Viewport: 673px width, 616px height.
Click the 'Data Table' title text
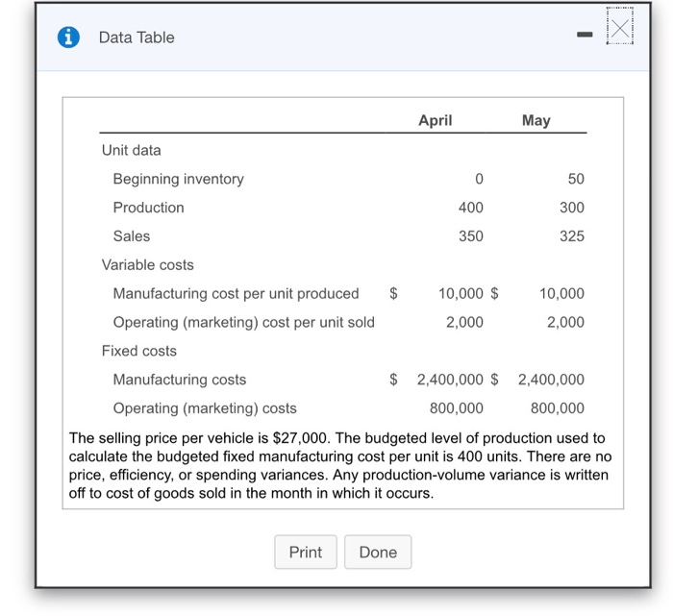137,37
